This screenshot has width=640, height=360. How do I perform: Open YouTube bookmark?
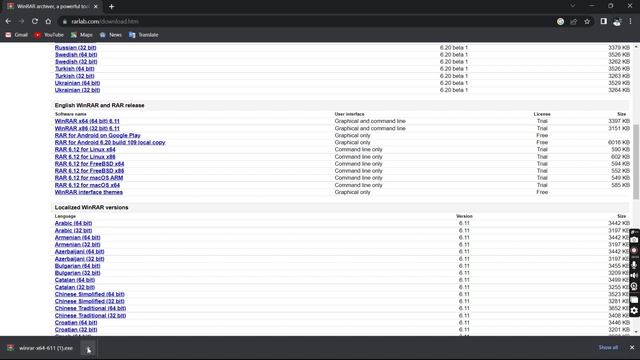pyautogui.click(x=49, y=35)
